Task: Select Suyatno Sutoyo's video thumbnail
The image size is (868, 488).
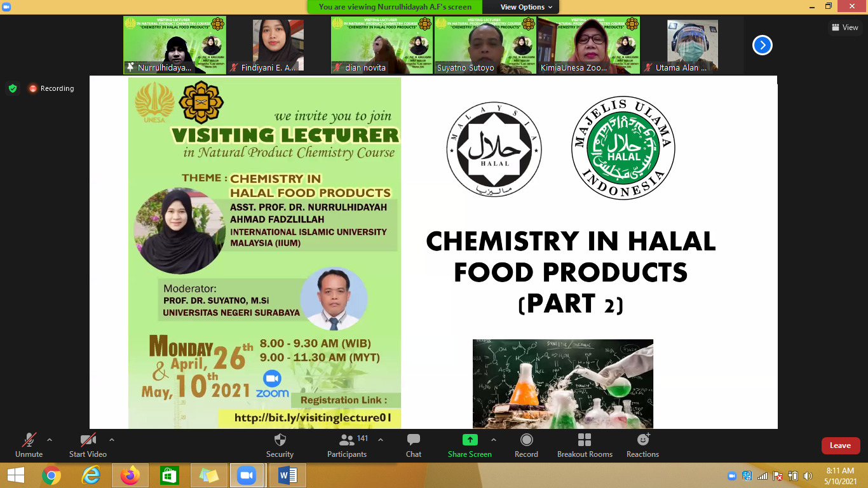Action: point(485,45)
